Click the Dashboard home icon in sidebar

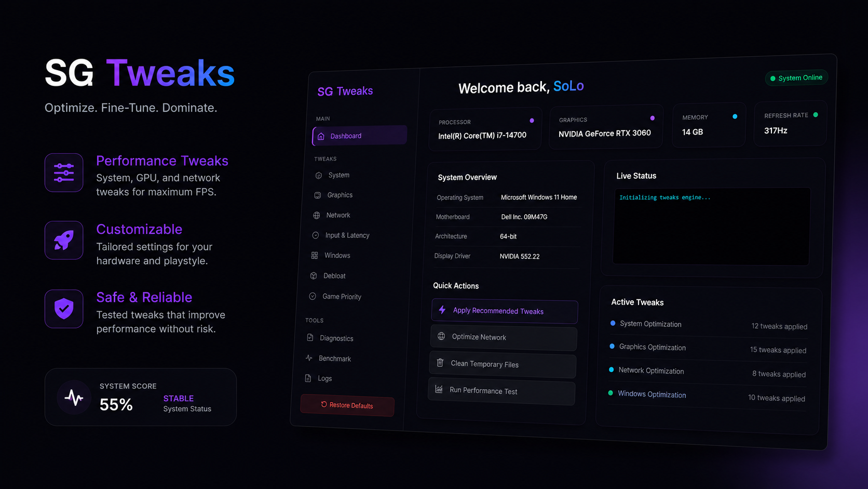[321, 136]
